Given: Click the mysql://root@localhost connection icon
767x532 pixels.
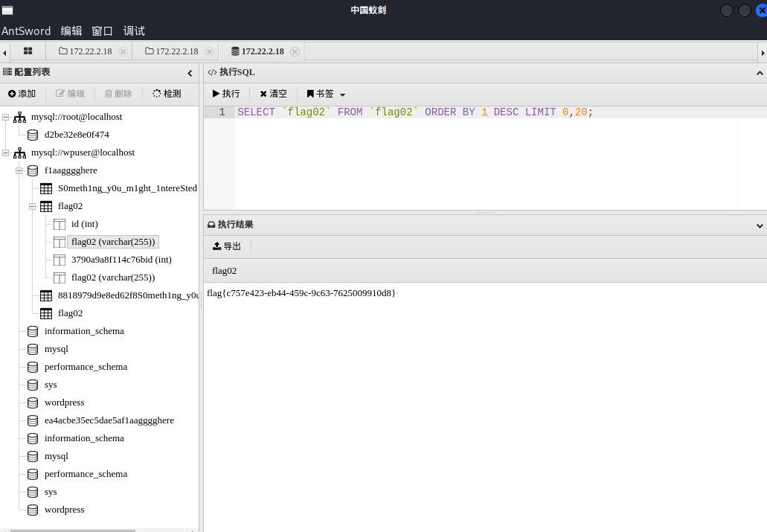Looking at the screenshot, I should point(19,117).
